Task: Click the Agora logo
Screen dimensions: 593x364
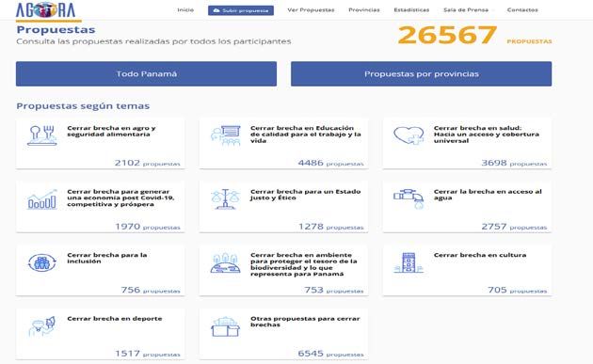Action: click(45, 10)
